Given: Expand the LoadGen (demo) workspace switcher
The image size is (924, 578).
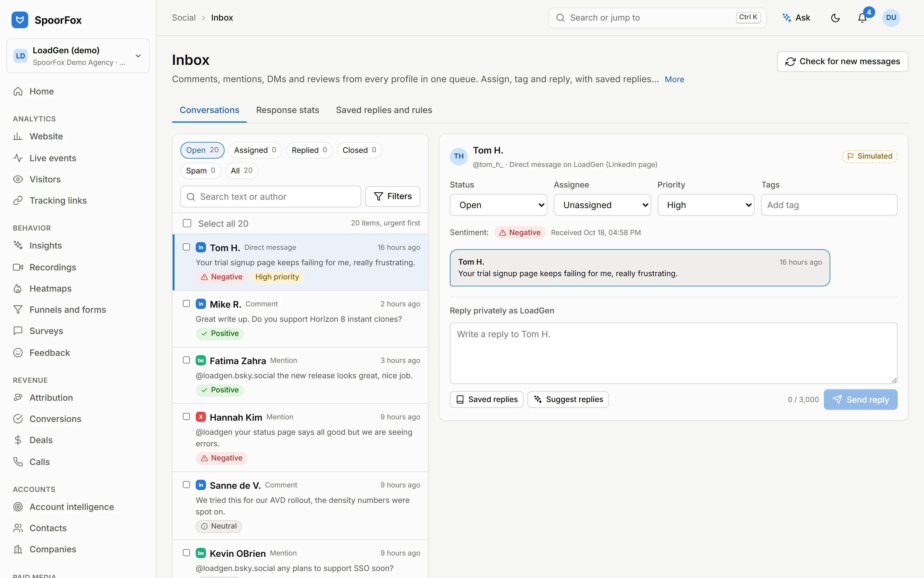Looking at the screenshot, I should (78, 56).
